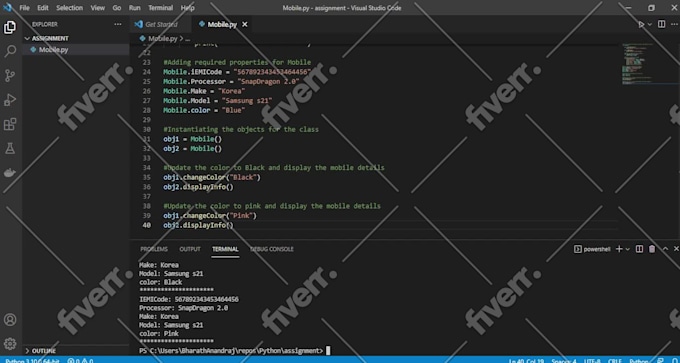Open errors and warnings in status bar
The width and height of the screenshot is (680, 363).
pyautogui.click(x=80, y=360)
